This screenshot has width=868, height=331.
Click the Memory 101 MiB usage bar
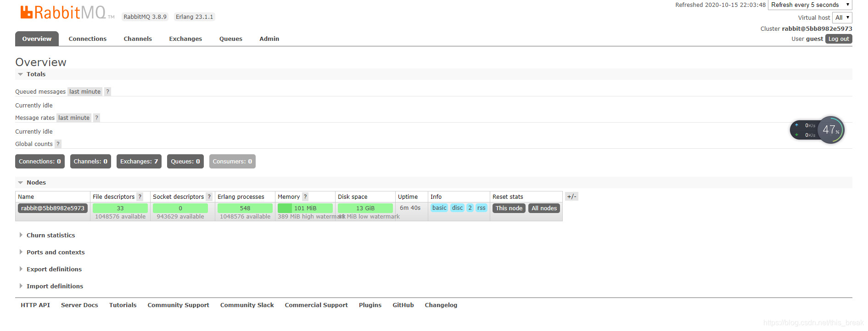(305, 208)
